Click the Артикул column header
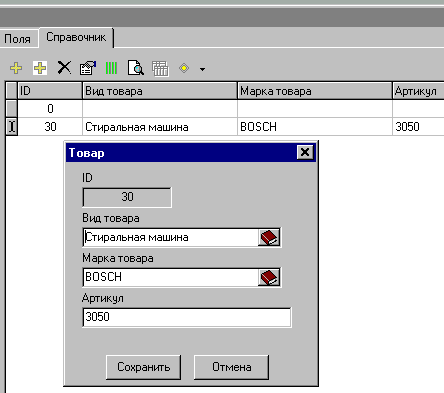 click(x=418, y=91)
